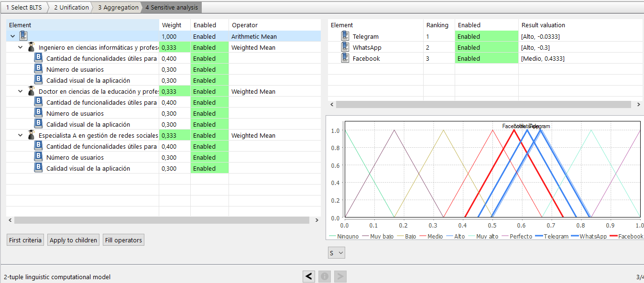644x283 pixels.
Task: Collapse the Especialista A en gestión node
Action: (21, 135)
